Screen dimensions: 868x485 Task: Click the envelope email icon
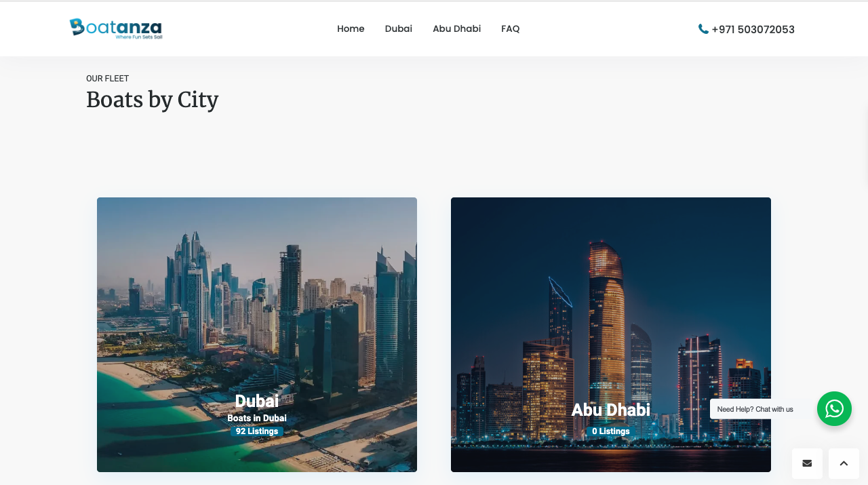click(807, 463)
